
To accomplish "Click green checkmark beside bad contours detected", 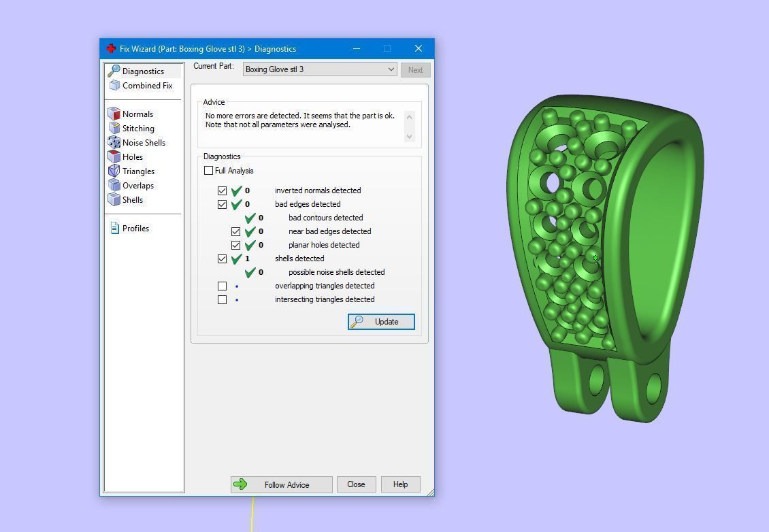I will tap(250, 218).
